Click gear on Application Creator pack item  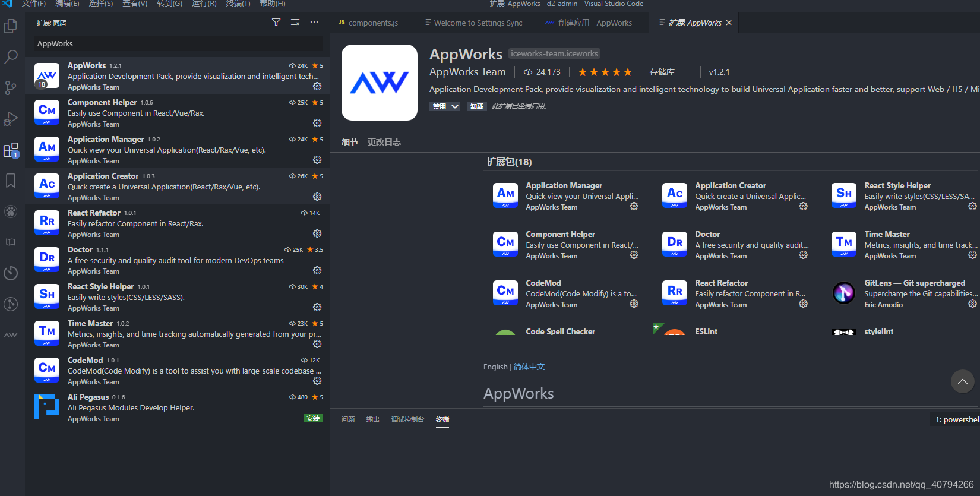(803, 206)
